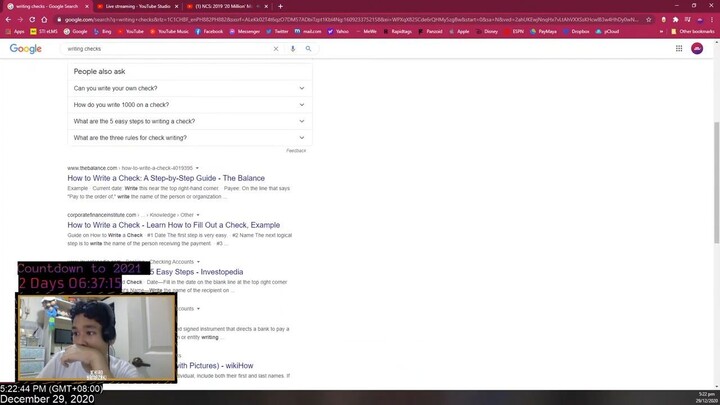Open the Google bookmark
The height and width of the screenshot is (405, 720).
tap(76, 32)
